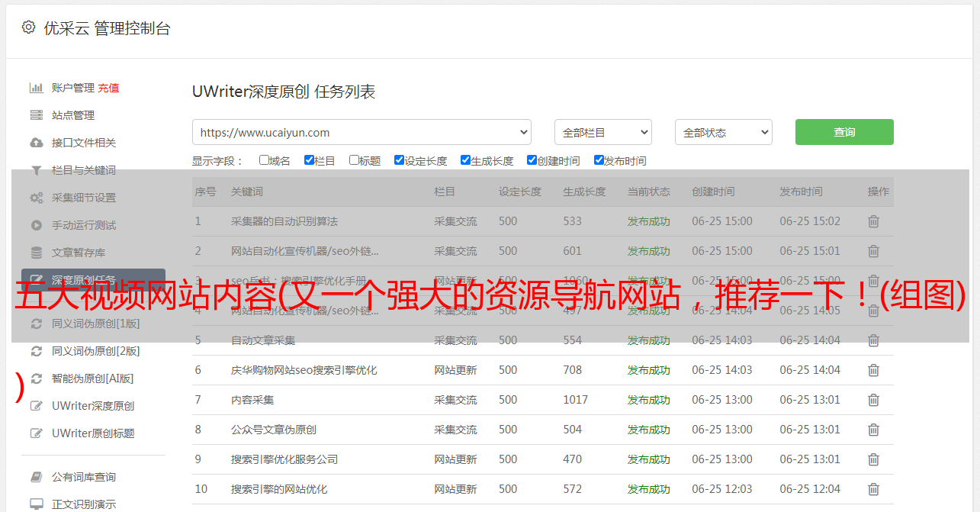Open the 深度原创任务 sidebar item
Image resolution: width=980 pixels, height=512 pixels.
coord(93,280)
